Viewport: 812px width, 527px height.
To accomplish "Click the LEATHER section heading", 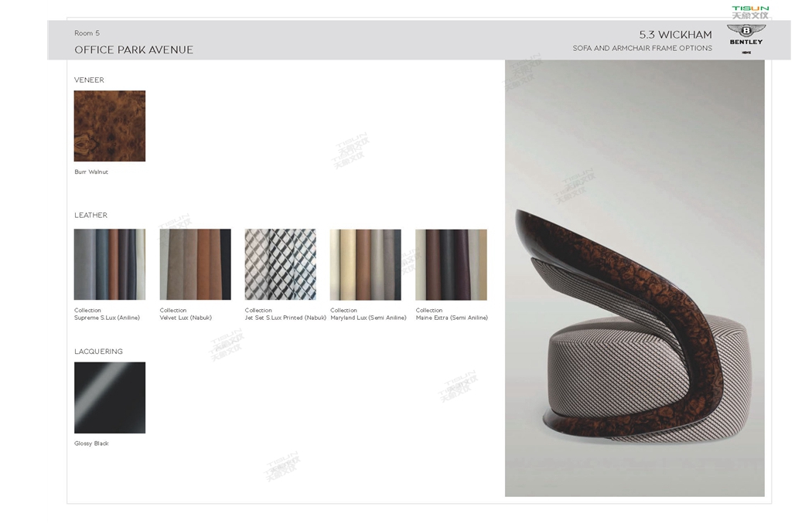I will 90,216.
